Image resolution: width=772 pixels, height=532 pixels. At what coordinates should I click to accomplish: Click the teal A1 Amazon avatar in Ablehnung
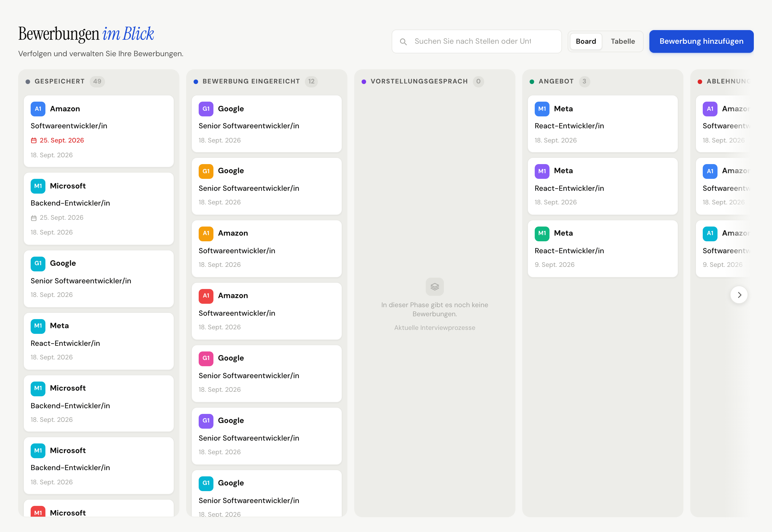[710, 234]
